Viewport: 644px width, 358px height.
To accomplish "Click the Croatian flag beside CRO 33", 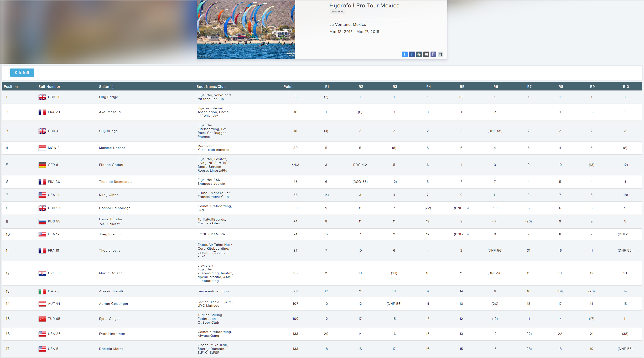I will click(42, 273).
